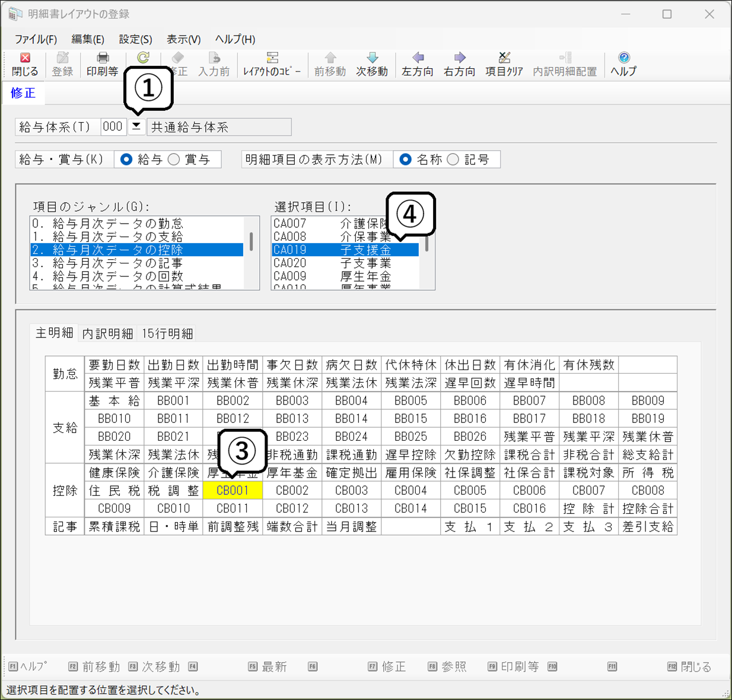Open the 給与体系 dropdown arrow
The width and height of the screenshot is (732, 700).
[136, 126]
